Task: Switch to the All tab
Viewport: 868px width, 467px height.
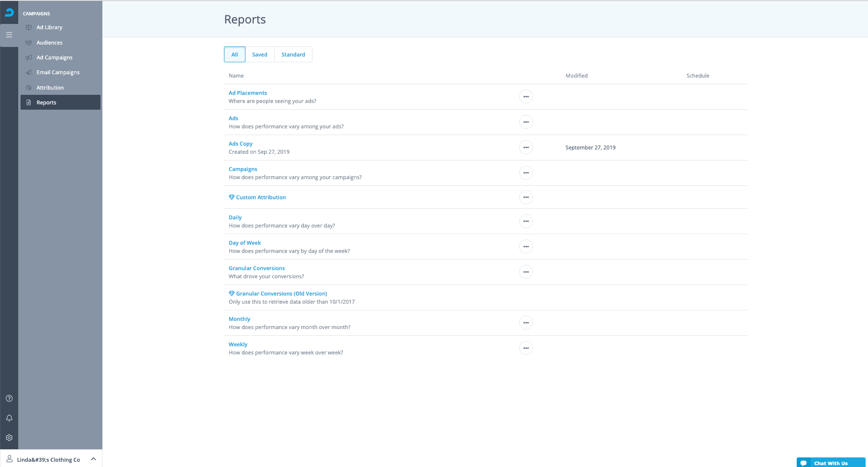Action: [234, 55]
